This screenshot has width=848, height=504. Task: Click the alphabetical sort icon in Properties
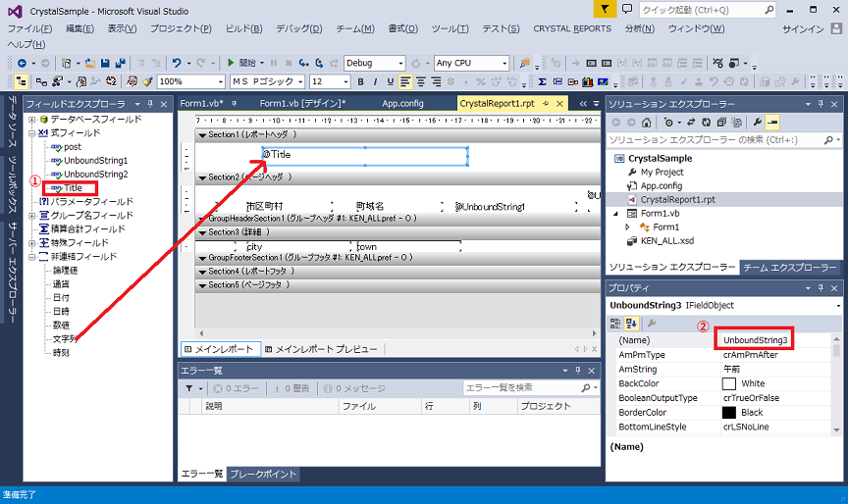pyautogui.click(x=633, y=323)
